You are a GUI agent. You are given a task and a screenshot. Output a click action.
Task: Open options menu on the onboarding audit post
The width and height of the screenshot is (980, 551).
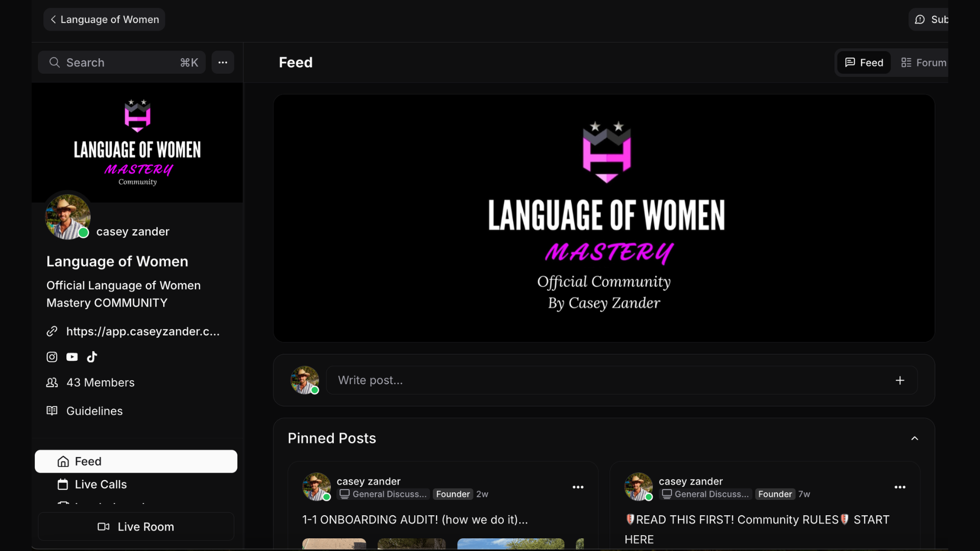coord(578,487)
